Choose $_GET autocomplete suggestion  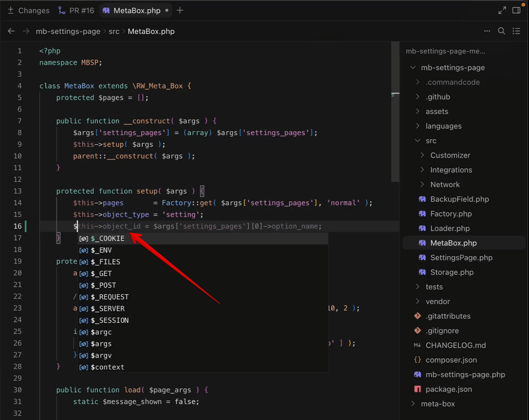[203, 274]
